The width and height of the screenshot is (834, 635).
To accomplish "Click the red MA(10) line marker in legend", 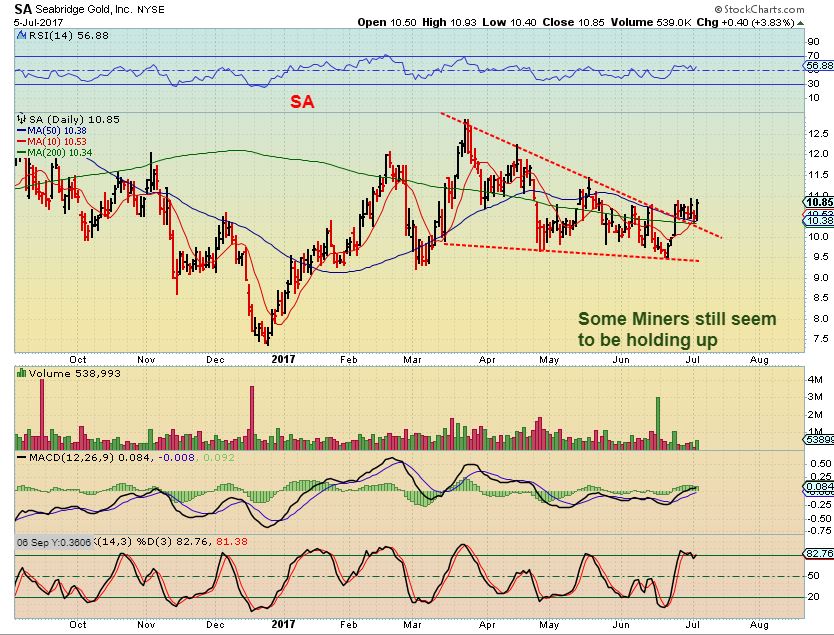I will [22, 141].
